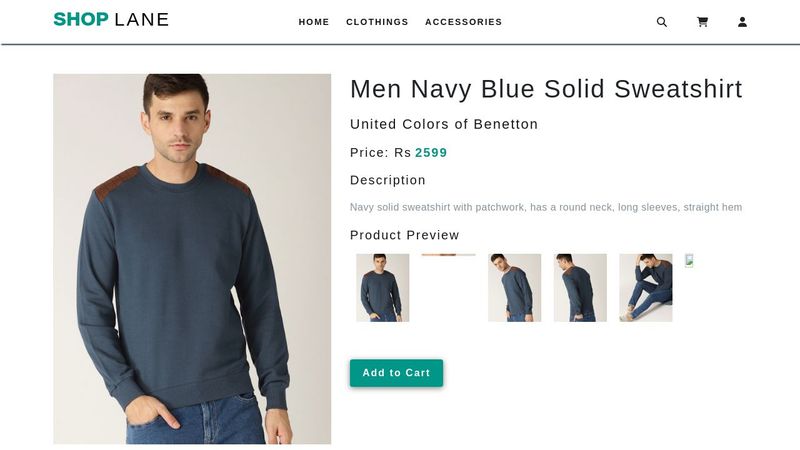This screenshot has height=450, width=800.
Task: Open the shopping cart icon
Action: (702, 22)
